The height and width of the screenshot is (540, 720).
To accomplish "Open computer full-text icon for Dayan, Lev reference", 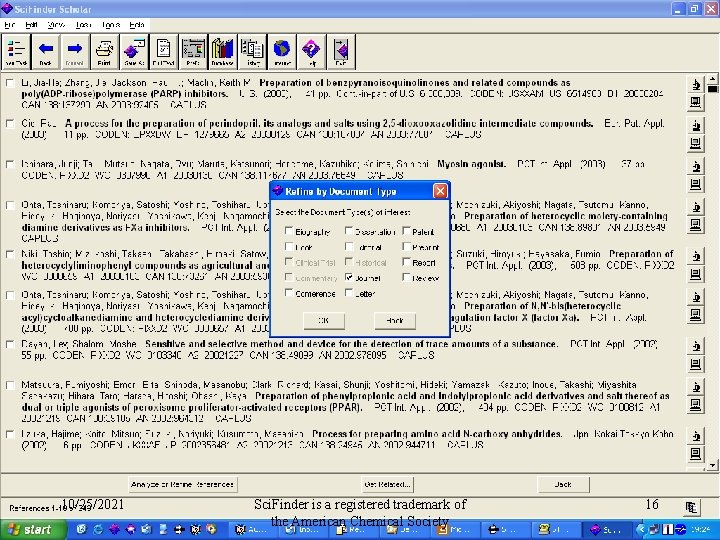I will [x=696, y=364].
